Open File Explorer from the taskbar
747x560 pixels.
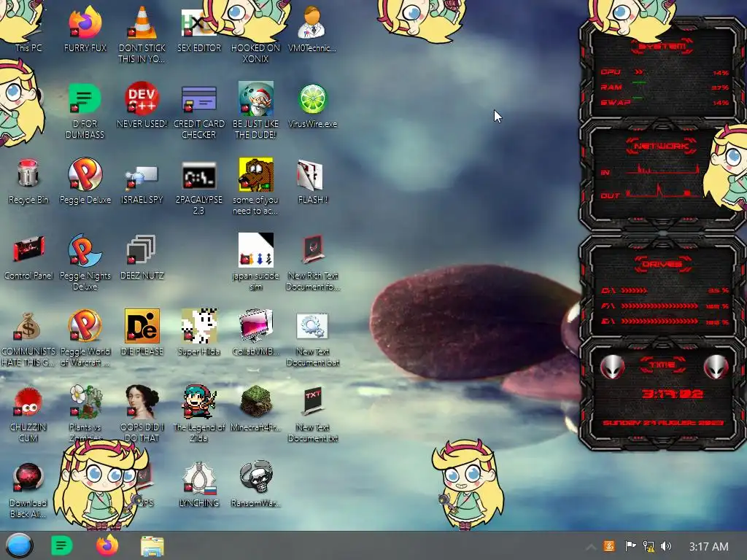(x=152, y=546)
